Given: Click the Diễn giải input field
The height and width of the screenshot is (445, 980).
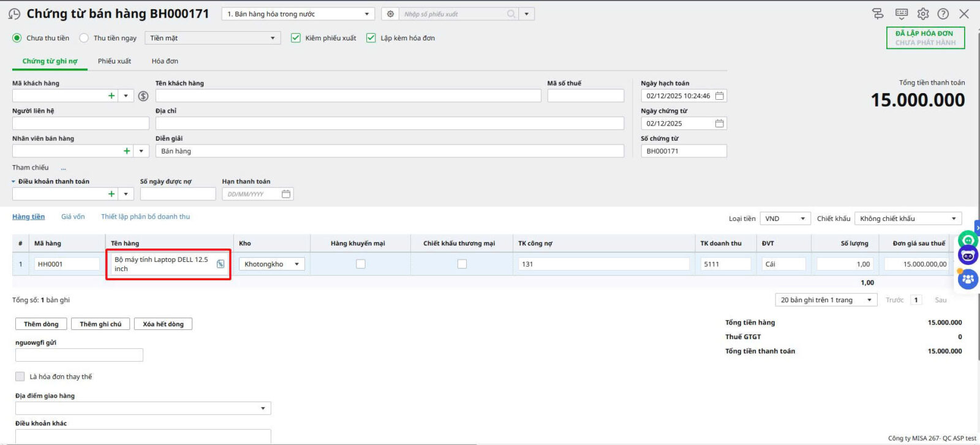Looking at the screenshot, I should click(390, 151).
